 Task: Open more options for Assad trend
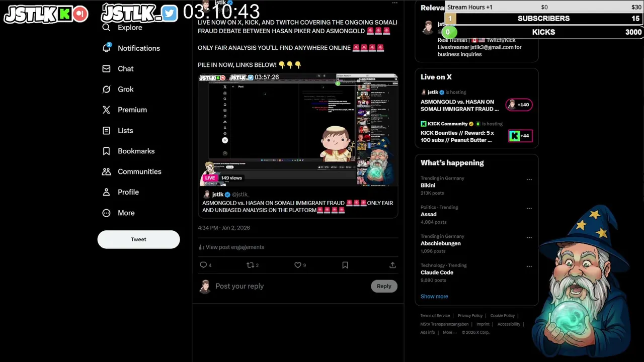[529, 209]
